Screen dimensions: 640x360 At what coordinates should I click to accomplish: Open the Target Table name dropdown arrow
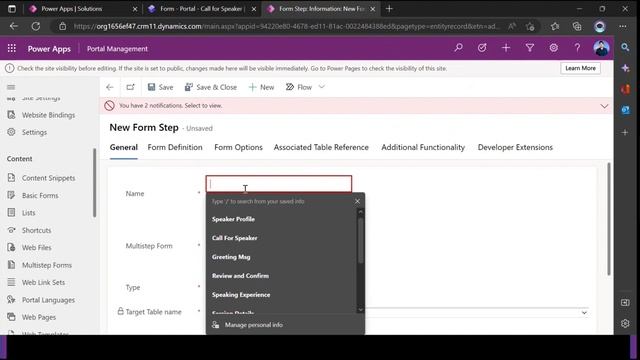coord(584,313)
